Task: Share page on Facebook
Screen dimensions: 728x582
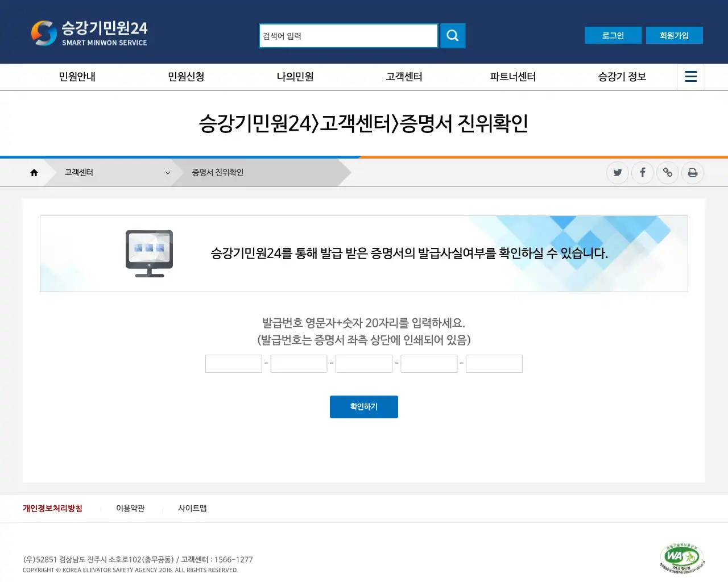Action: (643, 173)
